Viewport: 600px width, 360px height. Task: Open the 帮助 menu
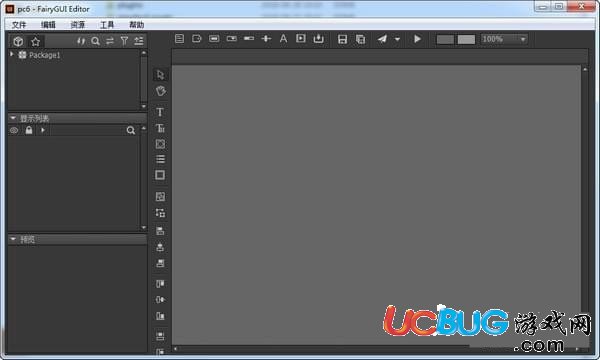click(137, 25)
